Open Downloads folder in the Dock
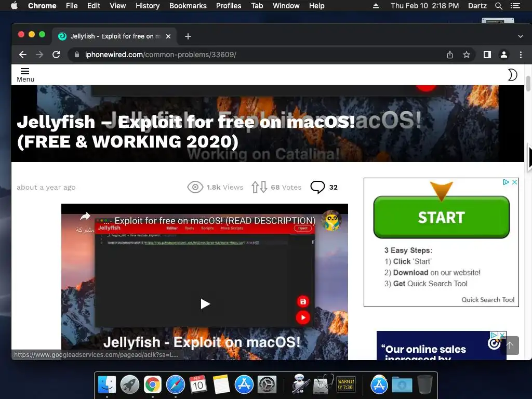The height and width of the screenshot is (399, 532). pos(402,385)
